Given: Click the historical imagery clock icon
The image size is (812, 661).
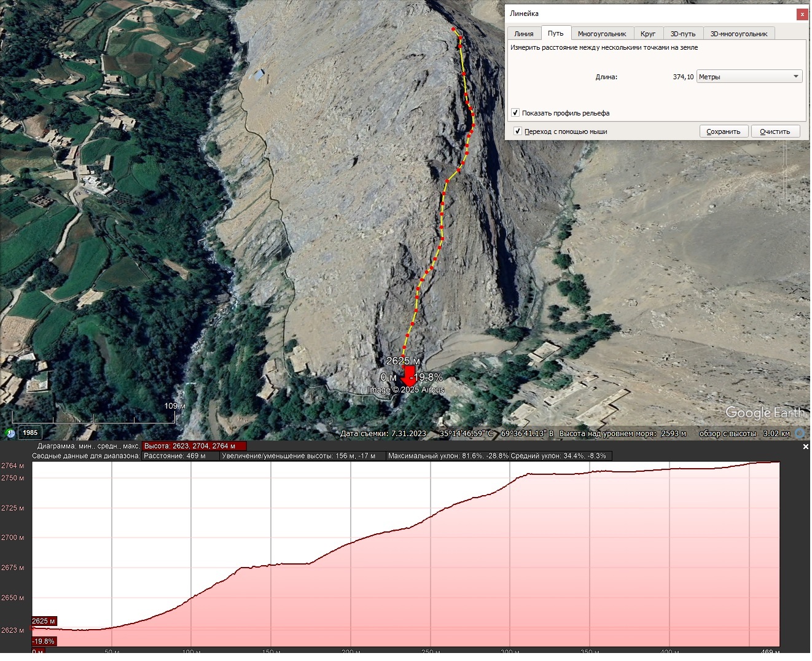Looking at the screenshot, I should click(9, 433).
